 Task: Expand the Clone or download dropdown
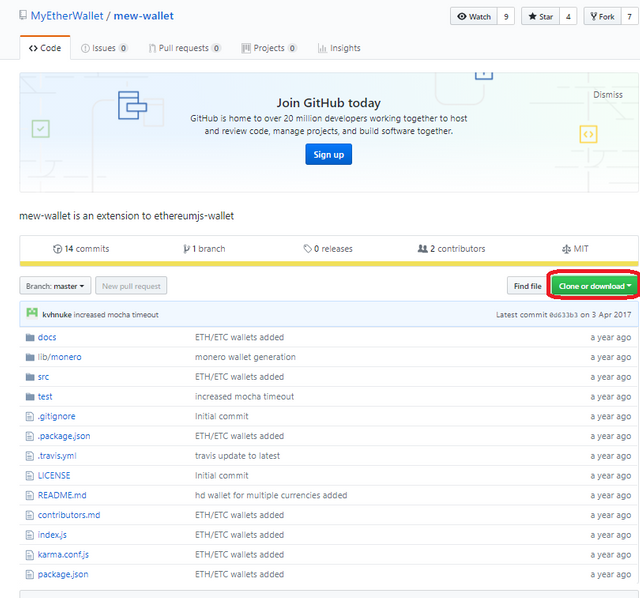(x=595, y=286)
